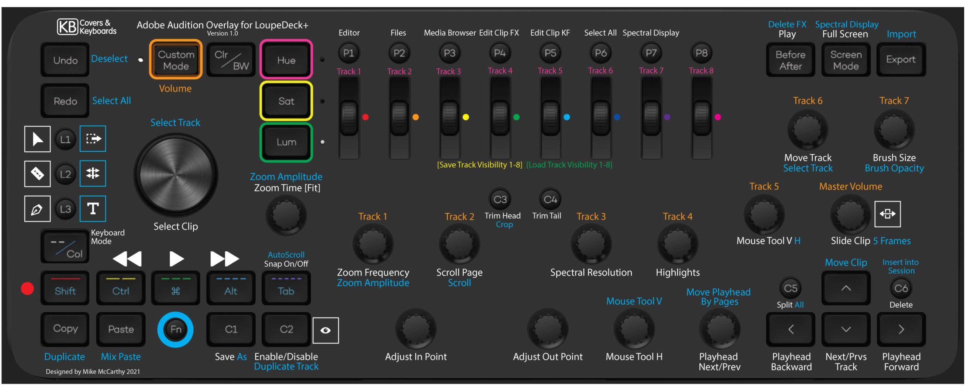Click the rewind double-arrow icon
Viewport: 980px width, 390px height.
pos(127,259)
